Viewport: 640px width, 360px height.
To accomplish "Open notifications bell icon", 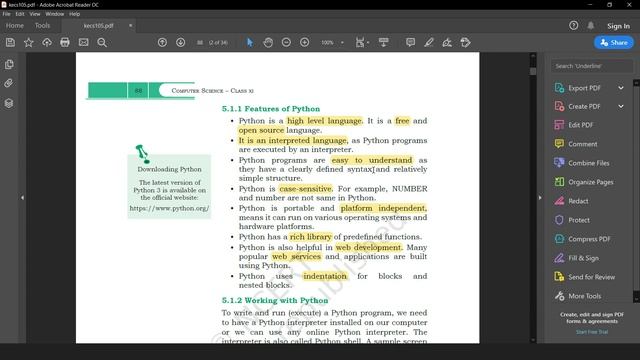I will click(x=591, y=26).
